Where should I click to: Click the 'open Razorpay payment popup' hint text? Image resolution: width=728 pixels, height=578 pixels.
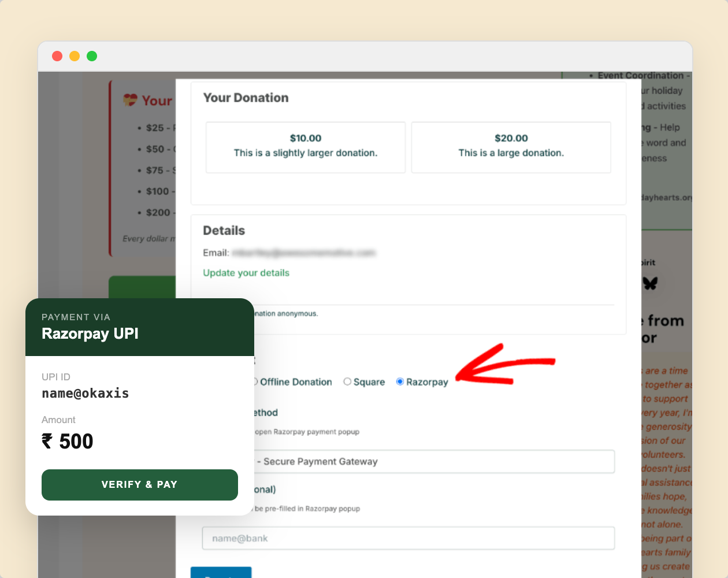click(x=307, y=432)
